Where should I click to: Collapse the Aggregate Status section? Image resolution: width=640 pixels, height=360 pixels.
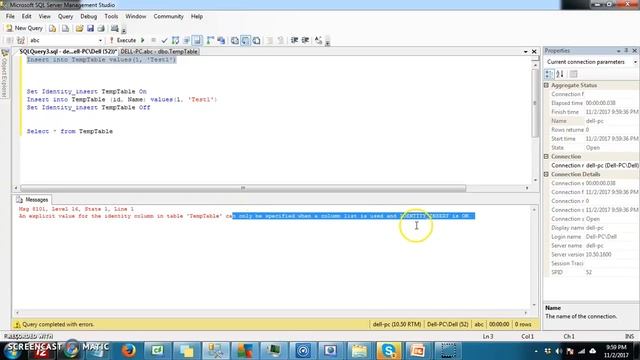pos(547,85)
